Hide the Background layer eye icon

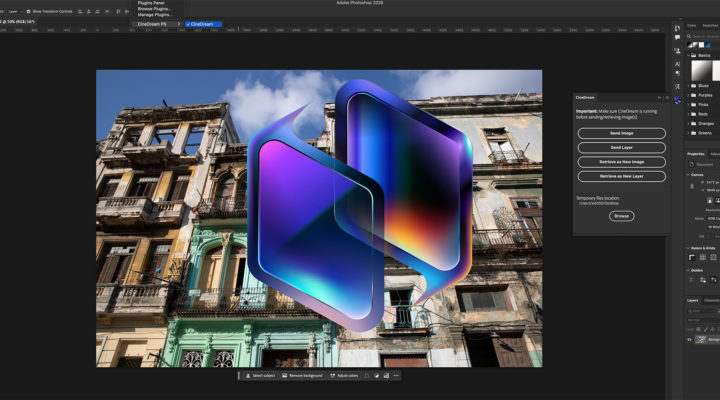pyautogui.click(x=689, y=339)
